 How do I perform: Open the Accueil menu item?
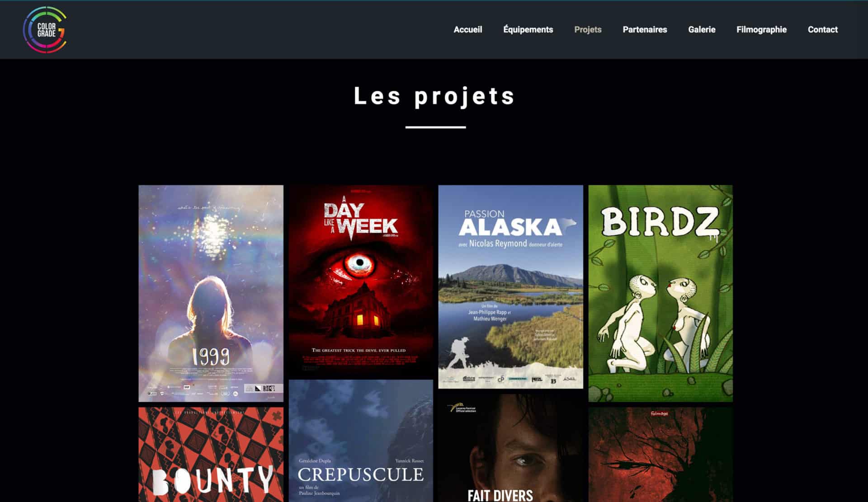pos(467,29)
